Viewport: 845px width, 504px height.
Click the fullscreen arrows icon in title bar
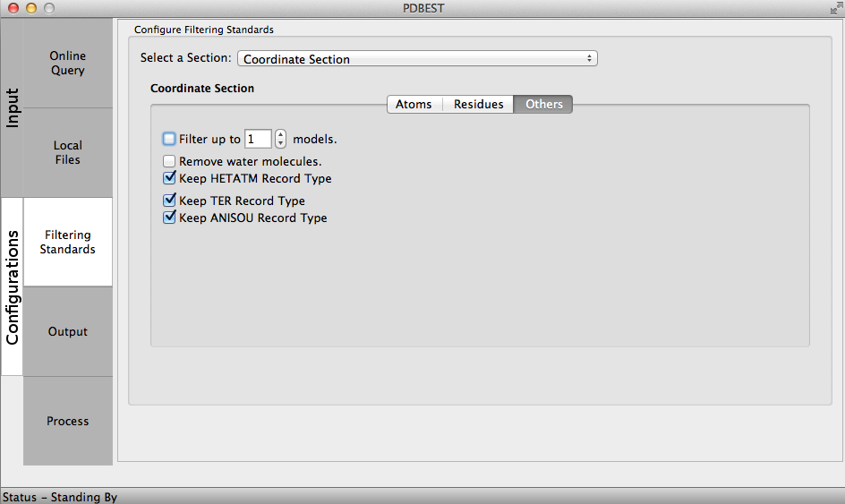[836, 8]
